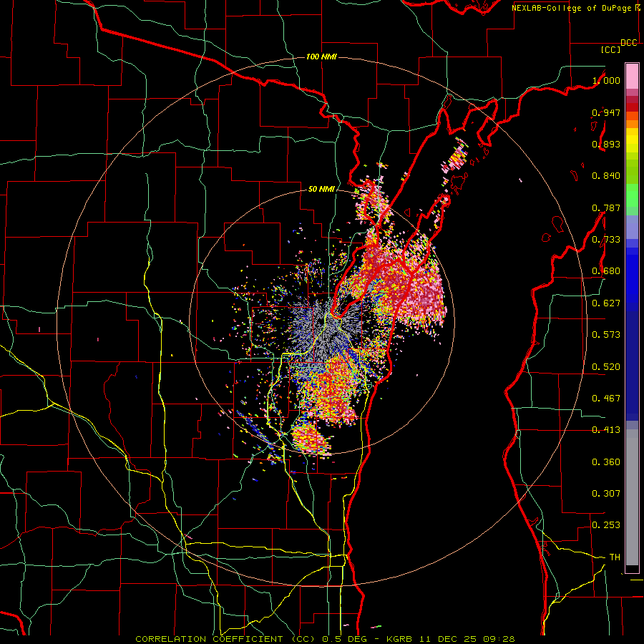Click the "11 DEC 25" date in caption
This screenshot has height=644, width=644.
pos(447,639)
